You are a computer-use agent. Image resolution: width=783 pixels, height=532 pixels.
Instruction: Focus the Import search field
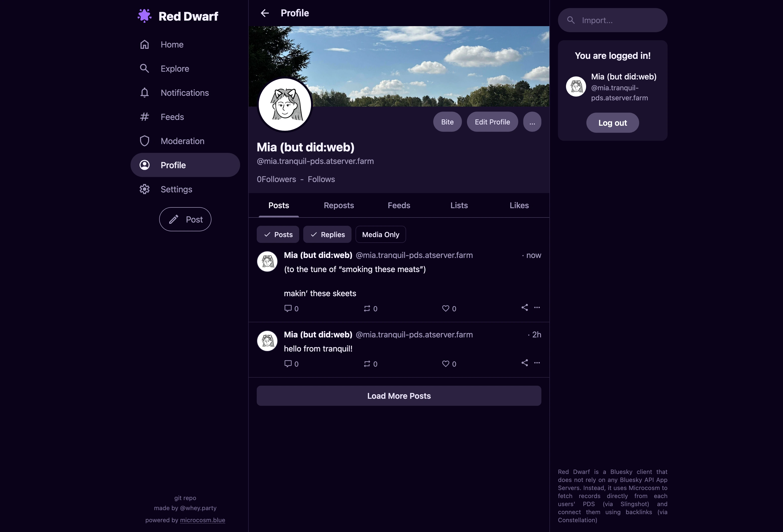pos(613,20)
